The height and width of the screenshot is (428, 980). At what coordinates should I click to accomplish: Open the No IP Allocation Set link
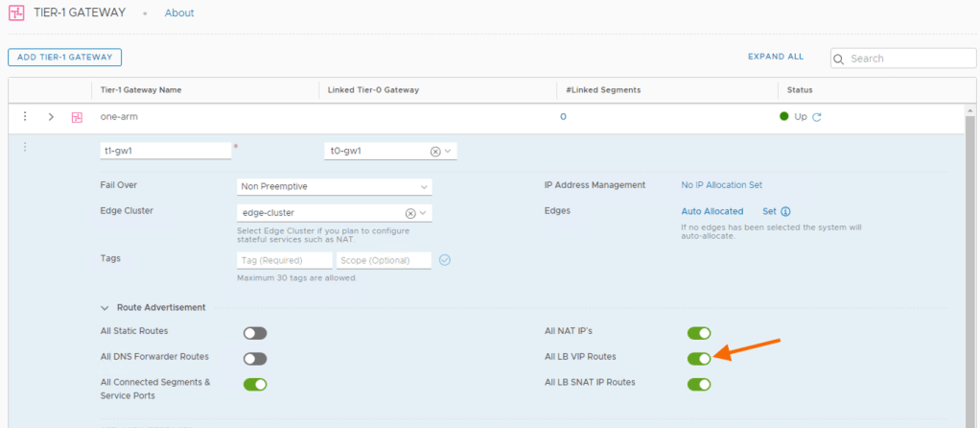point(721,185)
